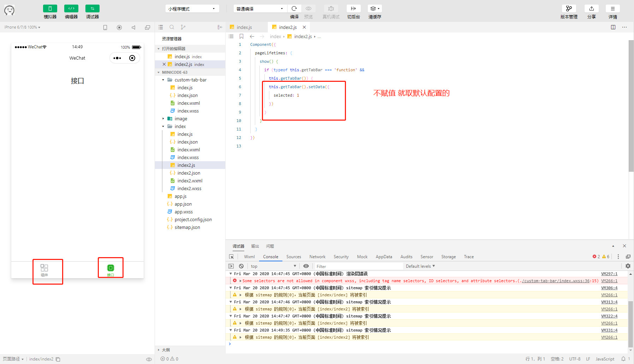
Task: Toggle the live expression eye icon
Action: (x=306, y=266)
